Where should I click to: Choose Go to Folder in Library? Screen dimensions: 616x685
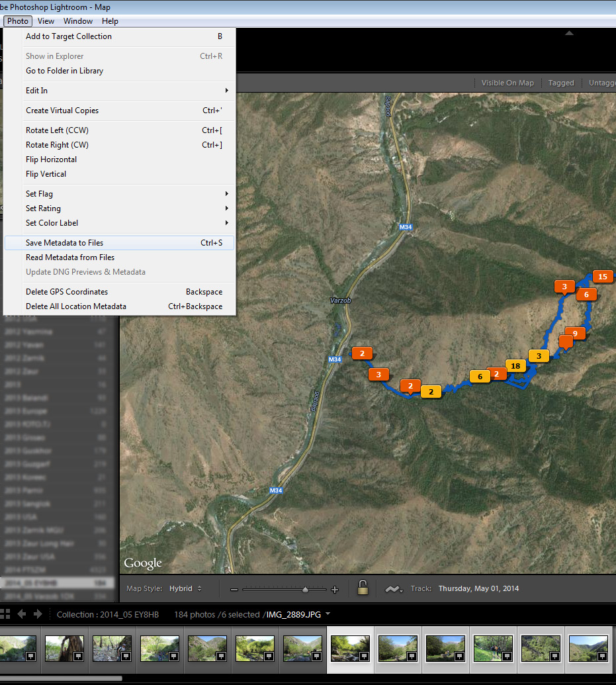point(119,71)
